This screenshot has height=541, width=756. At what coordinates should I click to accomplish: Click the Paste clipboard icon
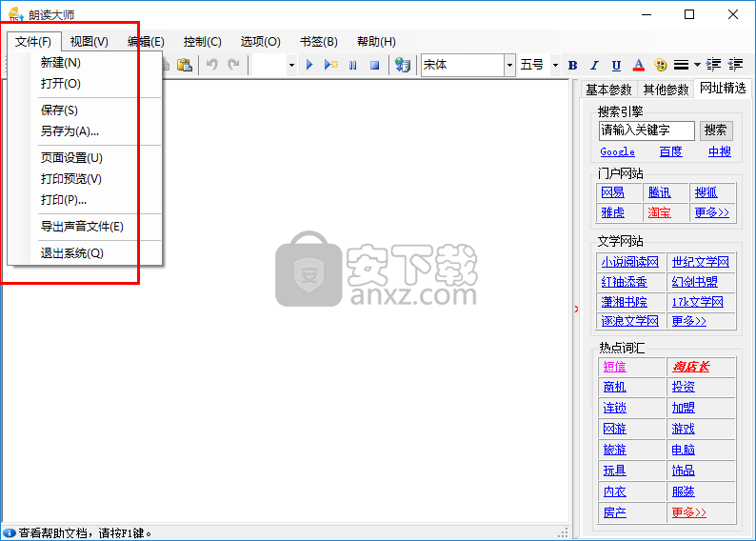coord(184,65)
